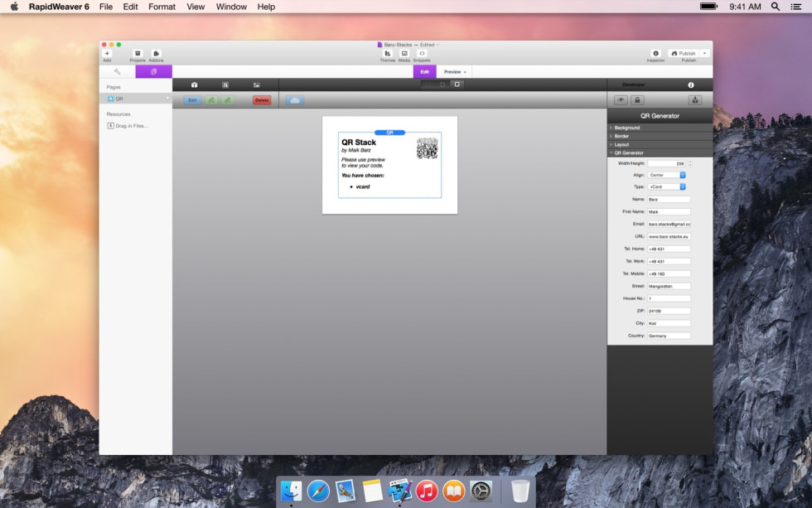The height and width of the screenshot is (508, 812).
Task: Open the Addons toolbar icon
Action: (x=156, y=53)
